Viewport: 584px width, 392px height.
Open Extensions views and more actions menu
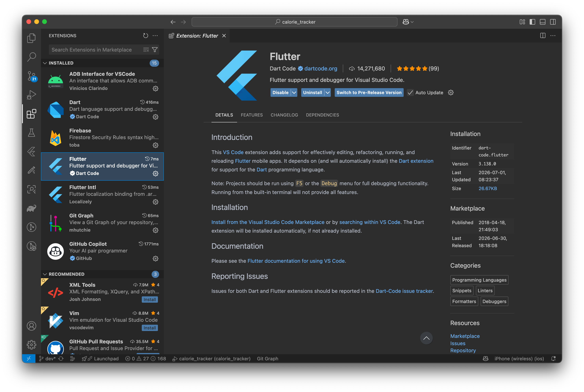click(155, 35)
